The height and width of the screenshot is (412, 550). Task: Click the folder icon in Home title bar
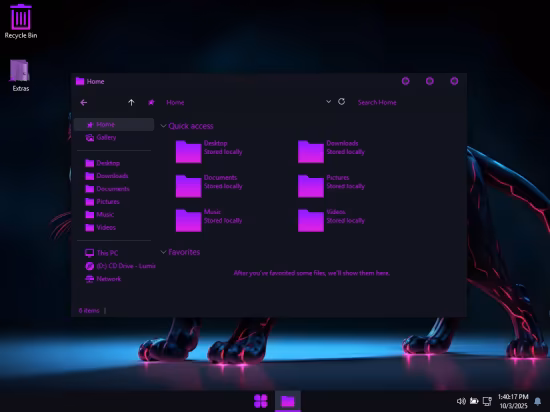pyautogui.click(x=80, y=81)
